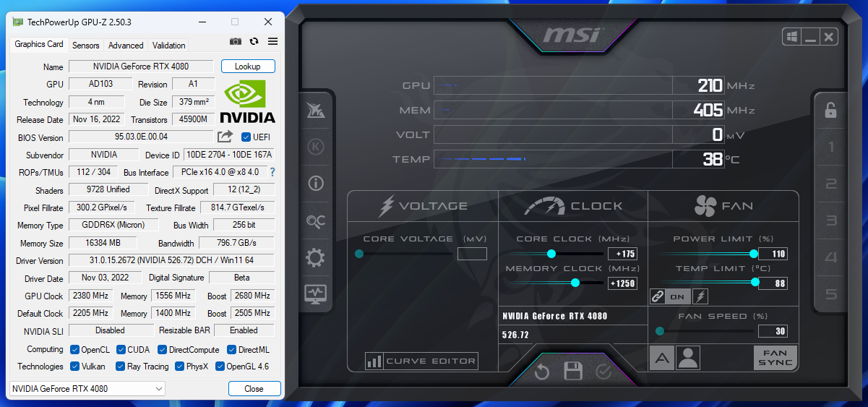This screenshot has height=407, width=868.
Task: Toggle the CUDA checkbox
Action: click(121, 349)
